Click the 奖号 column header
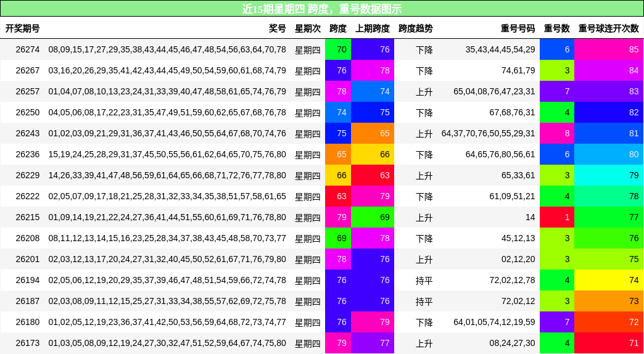The height and width of the screenshot is (354, 644). 277,28
